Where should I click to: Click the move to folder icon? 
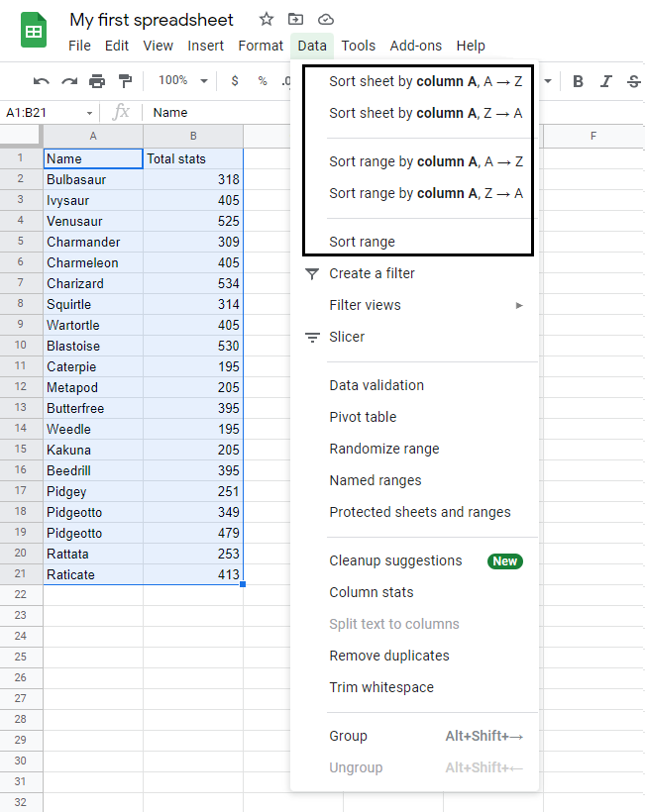click(295, 19)
